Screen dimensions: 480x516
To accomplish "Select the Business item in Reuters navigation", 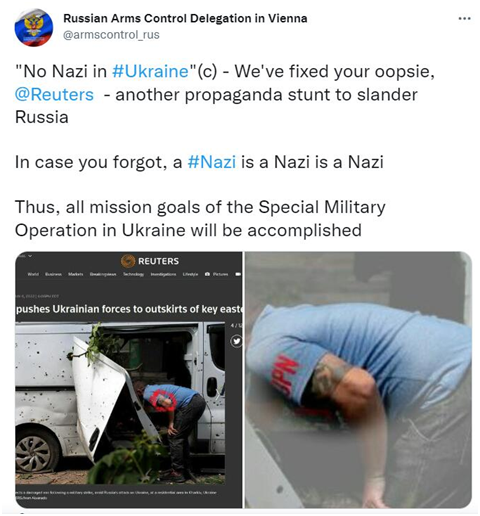I will 53,274.
